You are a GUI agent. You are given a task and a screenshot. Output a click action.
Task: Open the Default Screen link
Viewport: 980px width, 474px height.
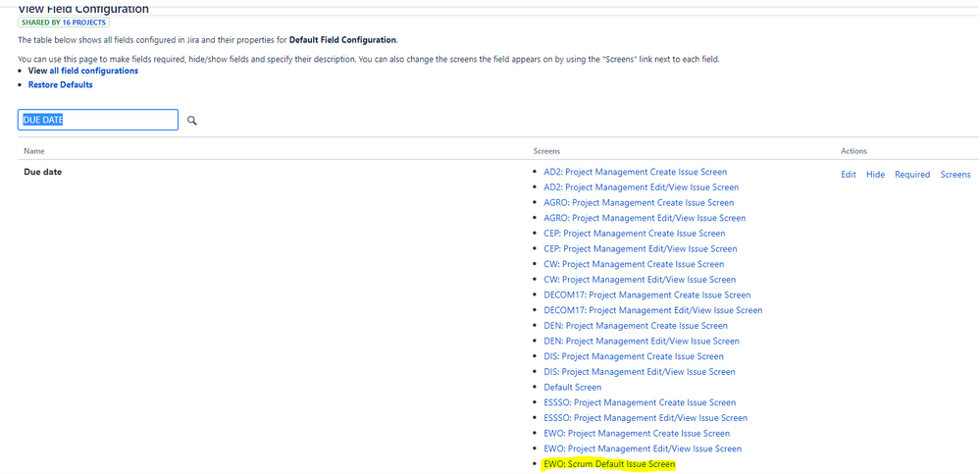[573, 387]
